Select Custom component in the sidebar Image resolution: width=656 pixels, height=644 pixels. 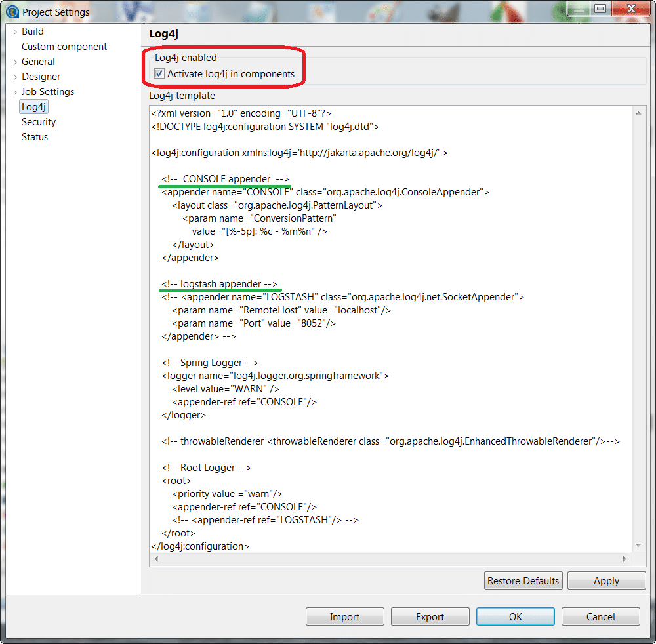click(64, 46)
